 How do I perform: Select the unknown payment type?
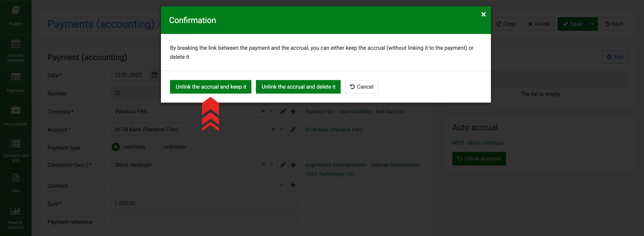coord(156,147)
